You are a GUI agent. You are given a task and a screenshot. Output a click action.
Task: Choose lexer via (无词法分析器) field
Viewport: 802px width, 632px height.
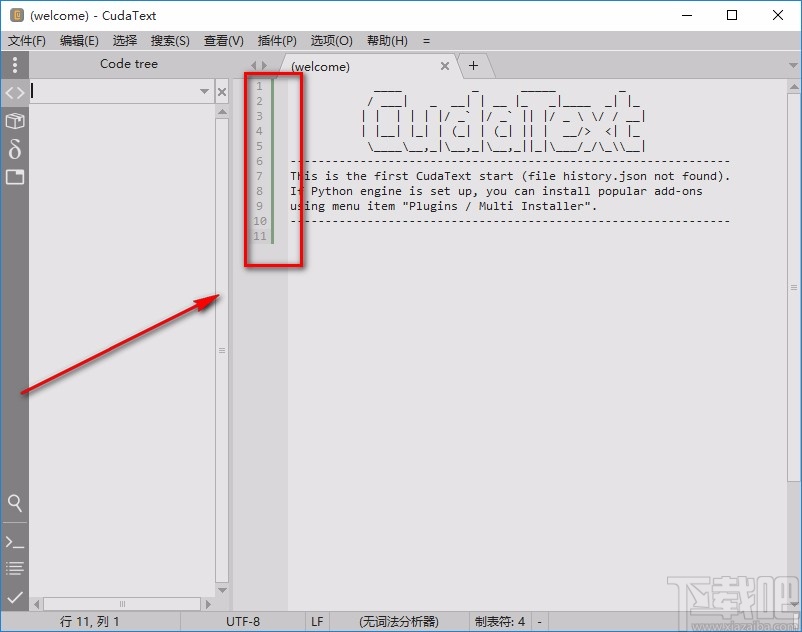pos(399,621)
